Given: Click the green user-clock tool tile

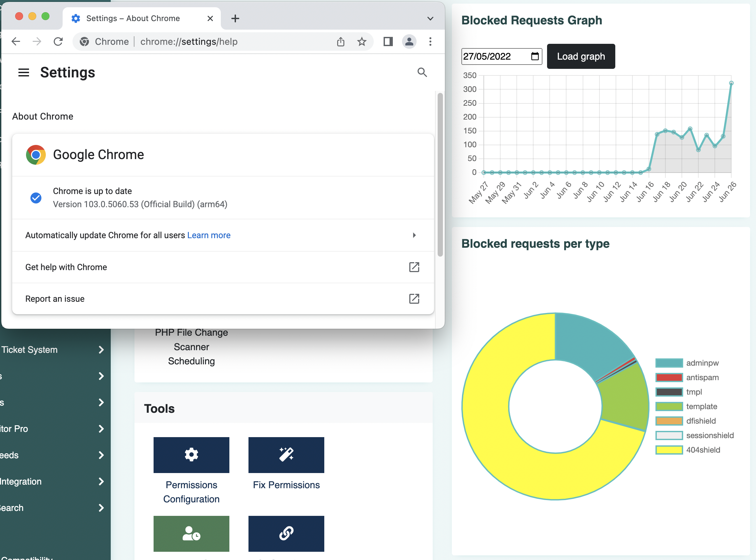Looking at the screenshot, I should [x=191, y=534].
